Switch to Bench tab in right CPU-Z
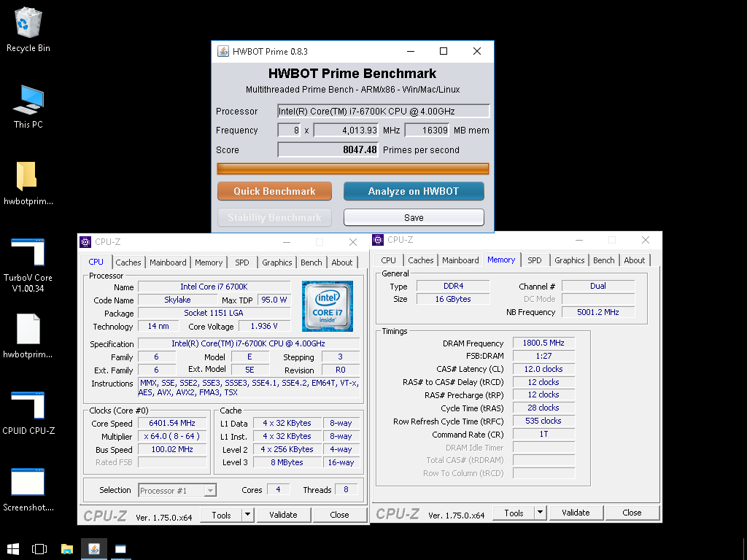 point(603,260)
